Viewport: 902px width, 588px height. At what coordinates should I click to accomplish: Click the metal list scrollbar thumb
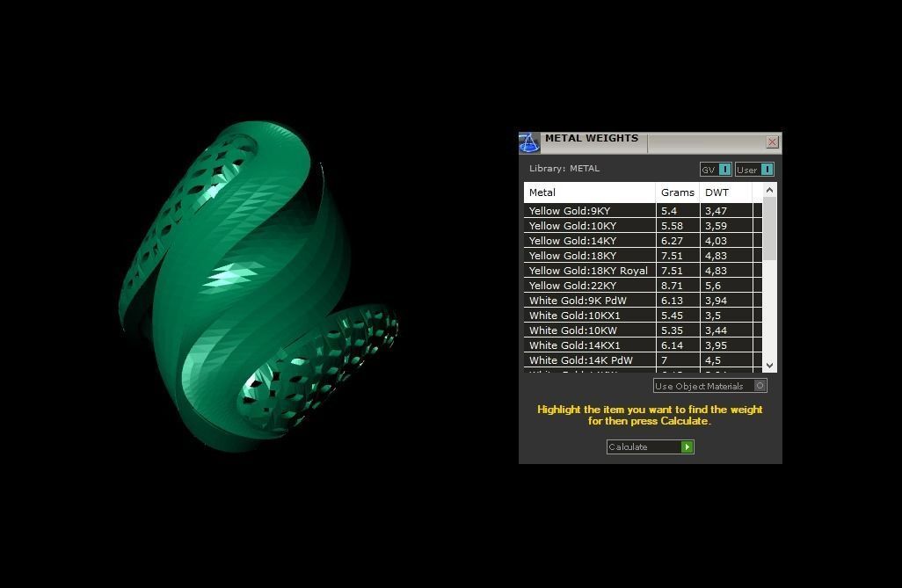pyautogui.click(x=770, y=228)
